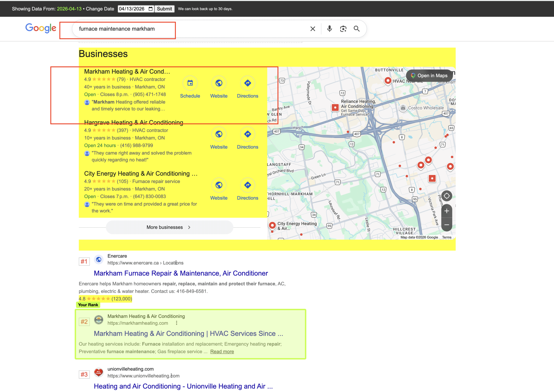Get Directions icon for City Energy Heating

tap(248, 185)
